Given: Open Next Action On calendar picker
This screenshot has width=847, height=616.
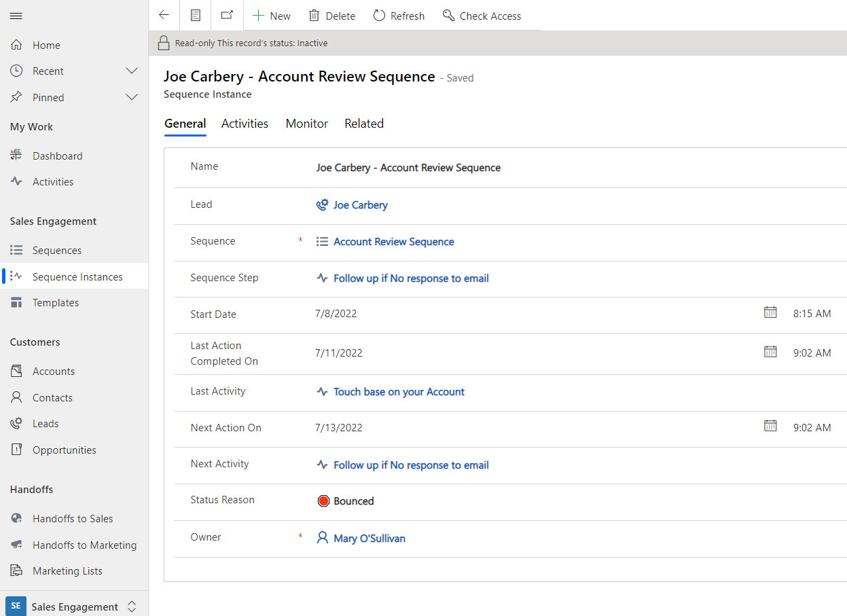Looking at the screenshot, I should point(770,426).
